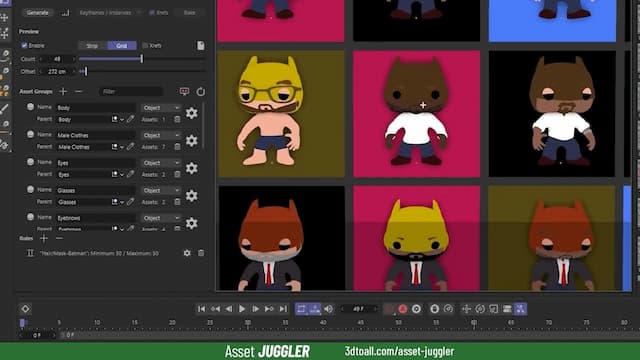Remove a rule with minus icon
Viewport: 640px width, 360px height.
click(x=59, y=238)
